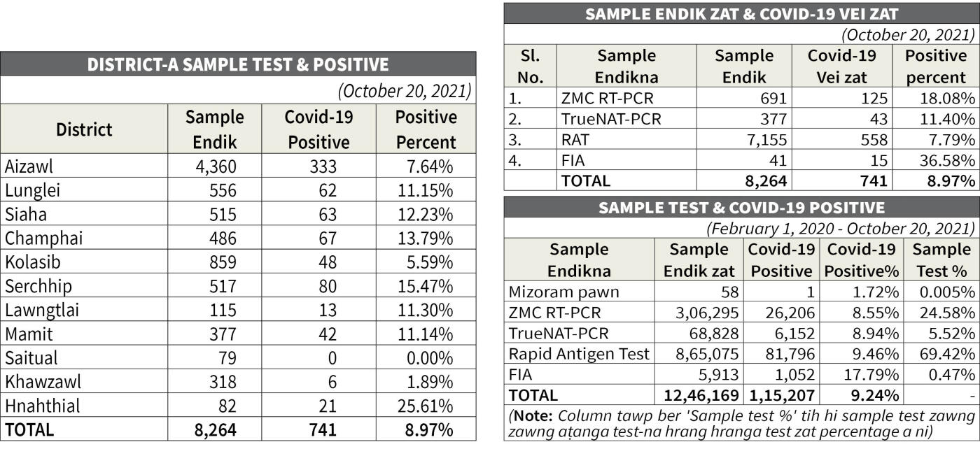This screenshot has height=449, width=980.
Task: Select the Saitual row's 0.00% cell
Action: [x=426, y=358]
